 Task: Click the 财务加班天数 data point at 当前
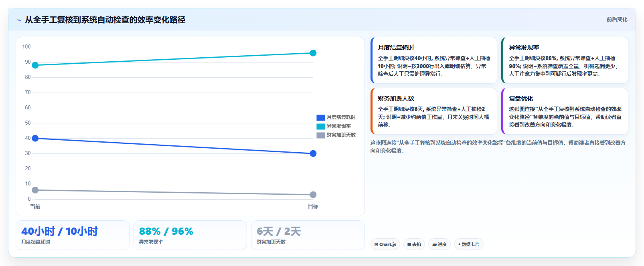pos(35,190)
